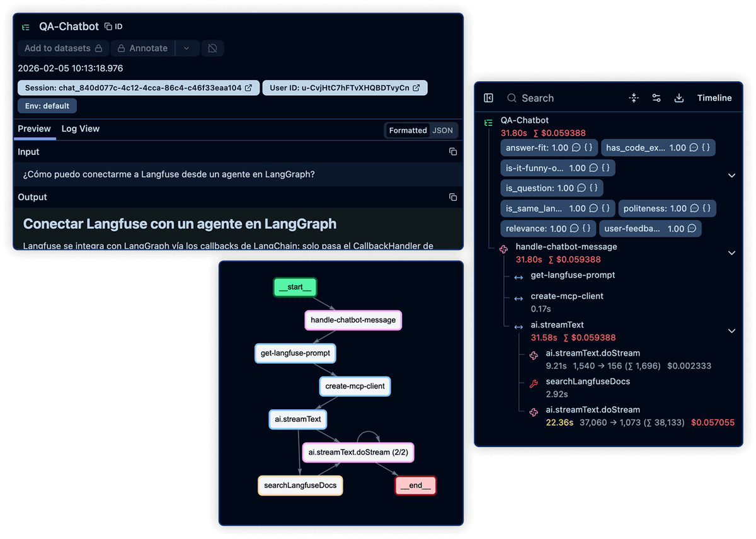The image size is (756, 539).
Task: Download the trace using download icon
Action: pyautogui.click(x=679, y=98)
